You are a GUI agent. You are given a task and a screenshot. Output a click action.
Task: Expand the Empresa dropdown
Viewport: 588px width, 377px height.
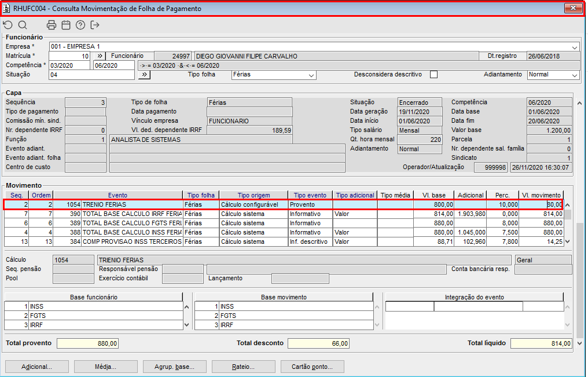(575, 47)
